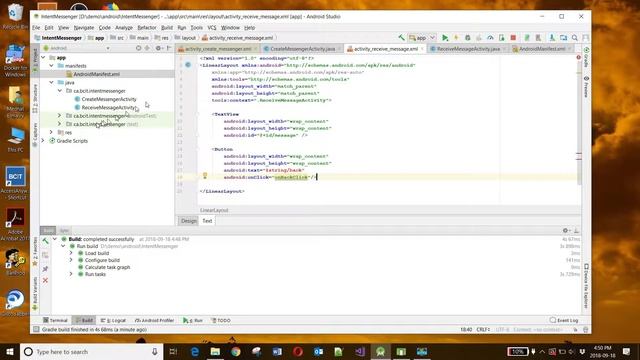640x360 pixels.
Task: Toggle the Captures side tool window
Action: click(x=35, y=135)
